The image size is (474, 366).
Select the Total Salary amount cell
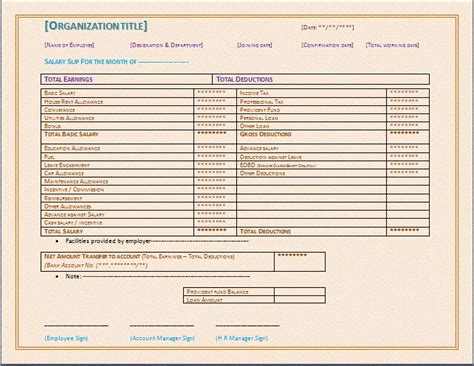pos(215,231)
